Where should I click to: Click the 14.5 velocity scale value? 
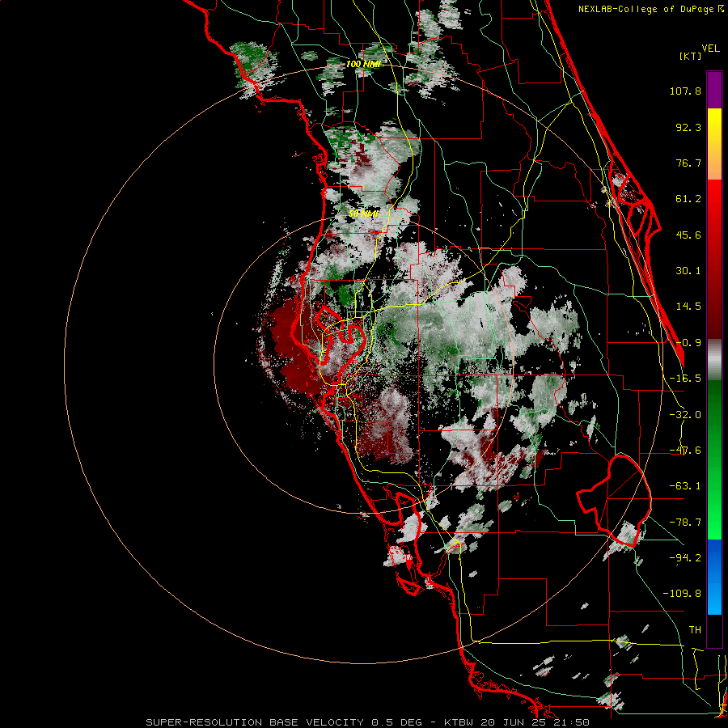[x=688, y=306]
